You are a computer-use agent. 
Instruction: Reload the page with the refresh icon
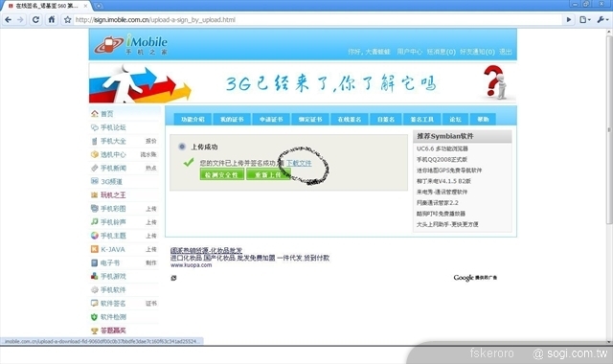35,19
